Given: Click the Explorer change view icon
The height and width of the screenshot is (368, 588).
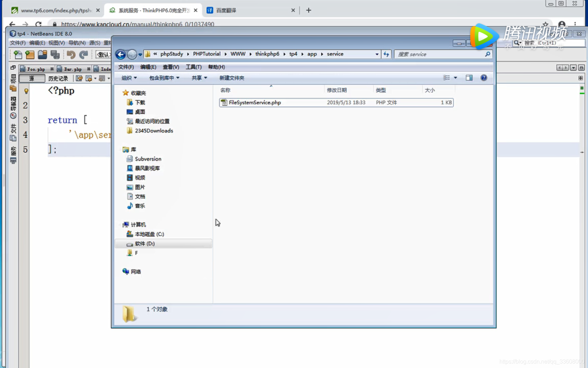Looking at the screenshot, I should pyautogui.click(x=447, y=78).
